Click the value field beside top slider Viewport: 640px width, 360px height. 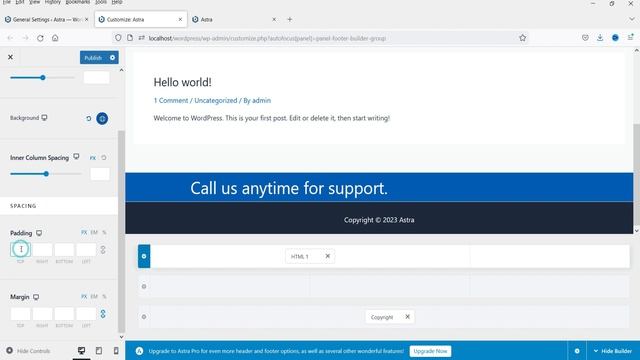click(x=97, y=78)
